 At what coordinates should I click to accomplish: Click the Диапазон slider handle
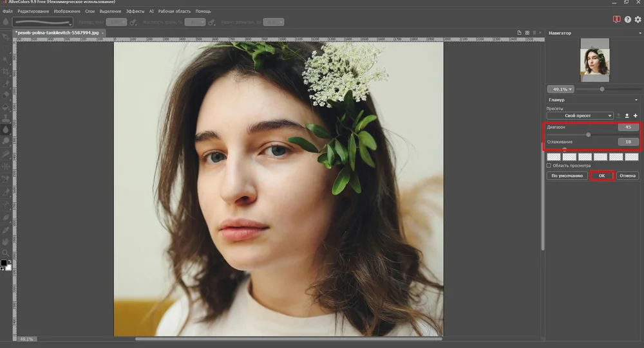point(588,134)
